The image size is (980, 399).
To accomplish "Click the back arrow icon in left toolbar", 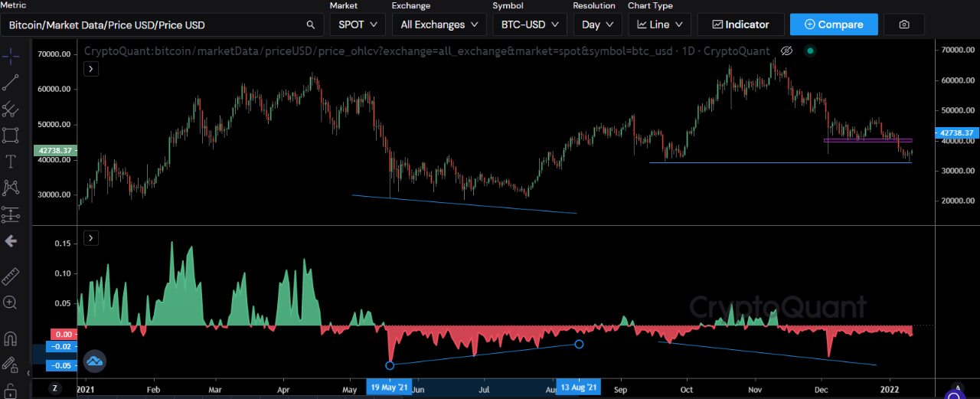I will click(x=11, y=241).
